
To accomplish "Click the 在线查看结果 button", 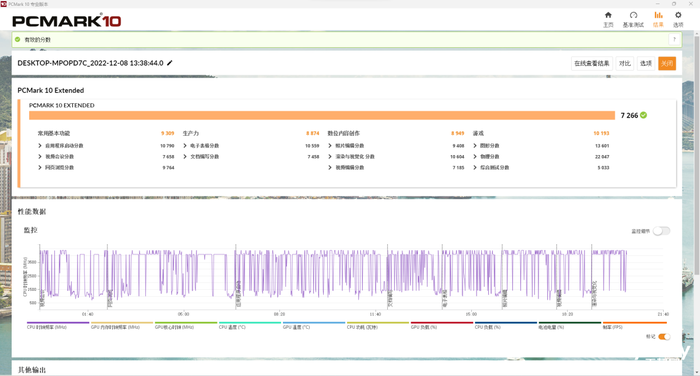I will click(592, 63).
